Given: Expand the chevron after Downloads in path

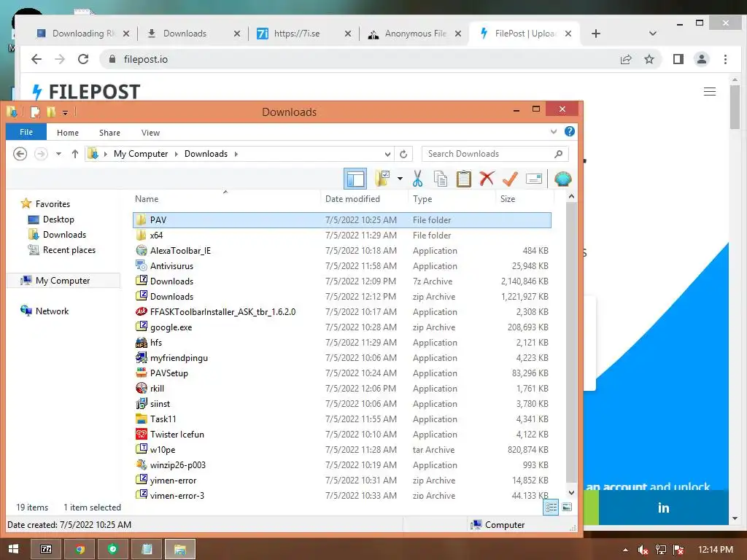Looking at the screenshot, I should click(x=236, y=154).
